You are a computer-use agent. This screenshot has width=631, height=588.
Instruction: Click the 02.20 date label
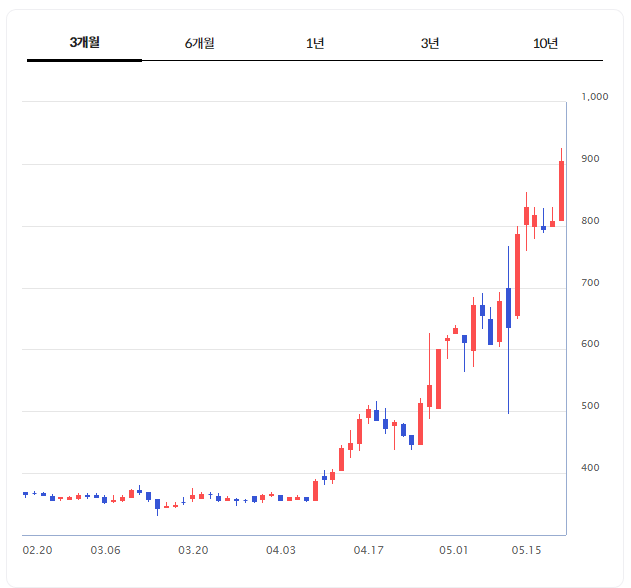tap(37, 550)
